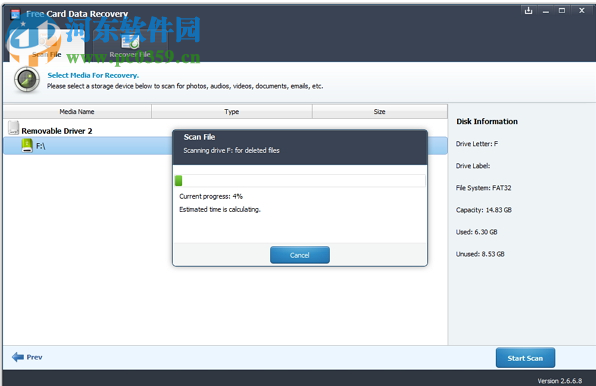Click the 'Drive Letter: F' entry
The image size is (596, 386).
point(477,144)
